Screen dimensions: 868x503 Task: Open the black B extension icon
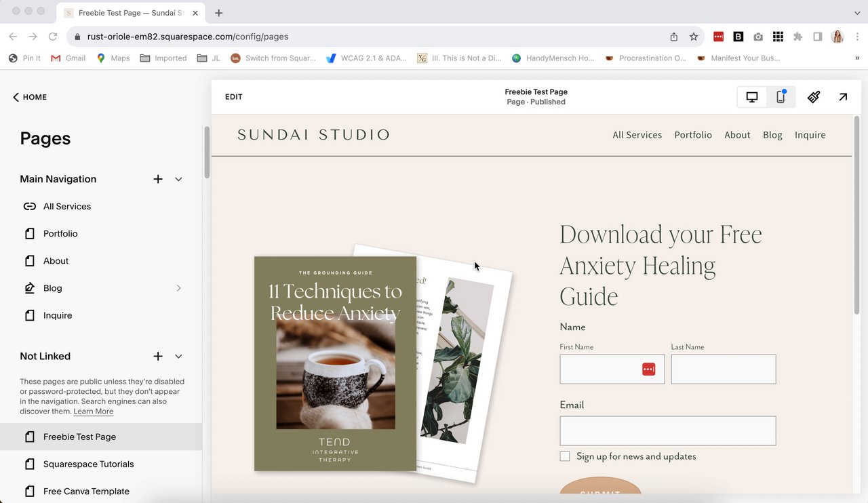pos(738,37)
